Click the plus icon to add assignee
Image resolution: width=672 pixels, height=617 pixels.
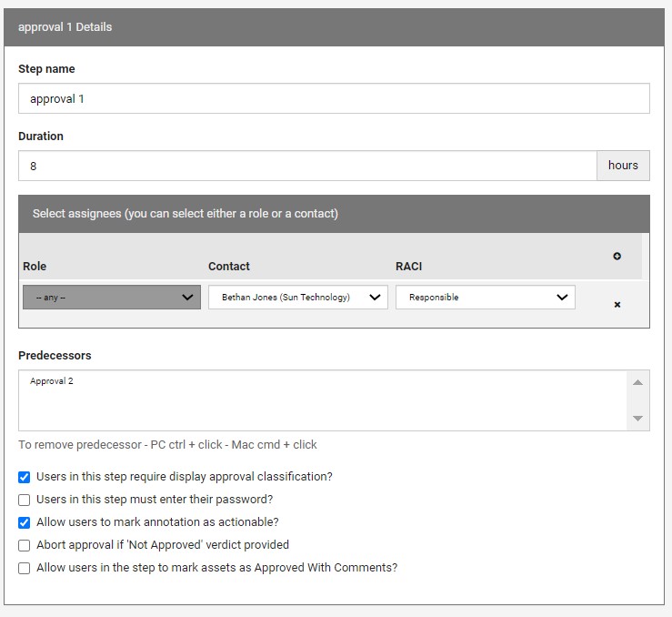pos(617,257)
